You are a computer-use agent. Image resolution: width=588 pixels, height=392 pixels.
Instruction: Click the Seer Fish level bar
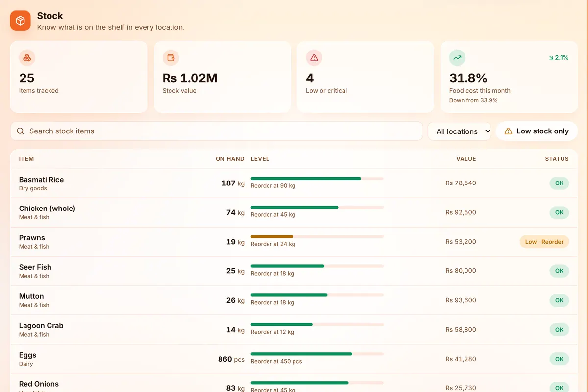point(317,266)
